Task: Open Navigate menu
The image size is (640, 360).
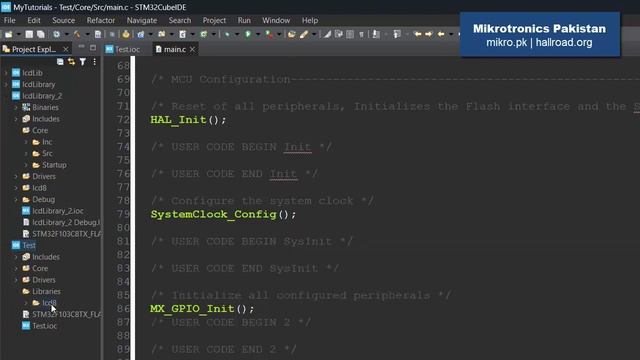Action: tap(142, 20)
